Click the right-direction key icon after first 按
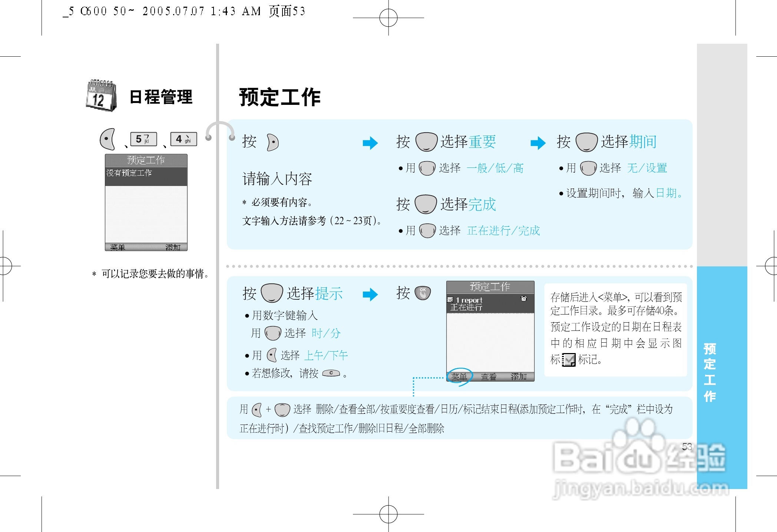This screenshot has width=777, height=532. 272,142
